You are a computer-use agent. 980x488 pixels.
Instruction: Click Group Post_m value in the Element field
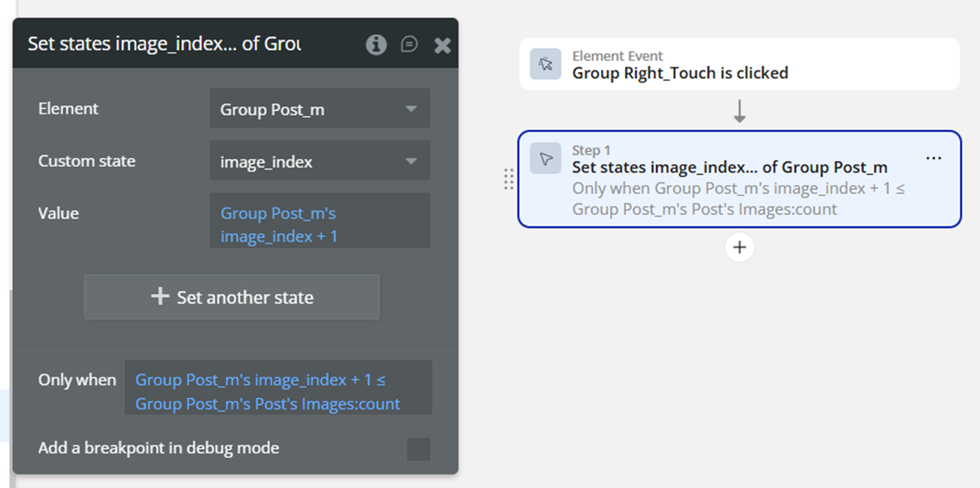[273, 109]
